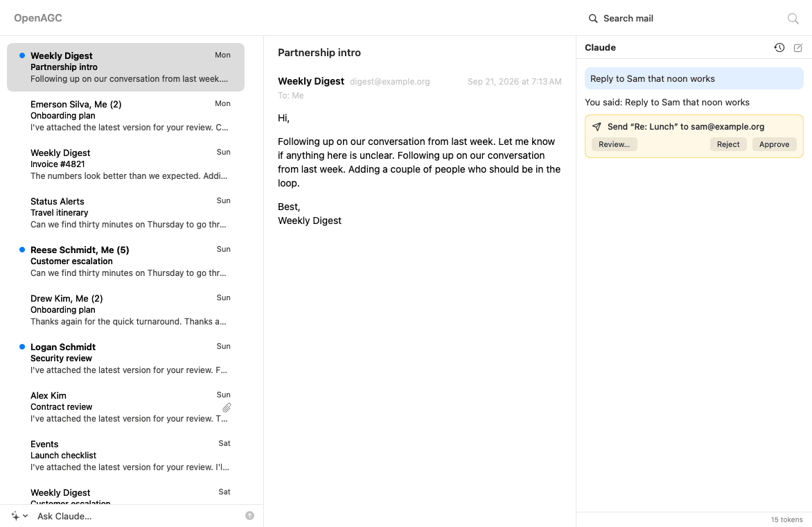Click the Claude panel title
Image resolution: width=812 pixels, height=527 pixels.
(600, 48)
